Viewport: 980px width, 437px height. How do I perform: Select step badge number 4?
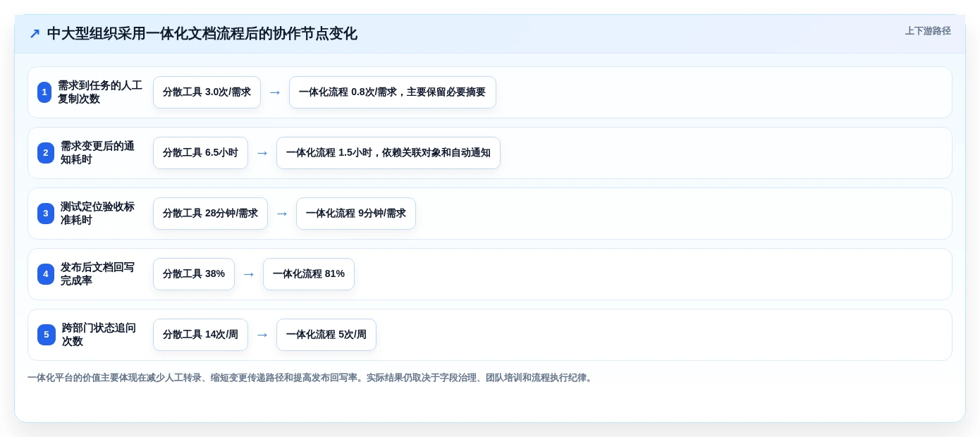pyautogui.click(x=46, y=274)
